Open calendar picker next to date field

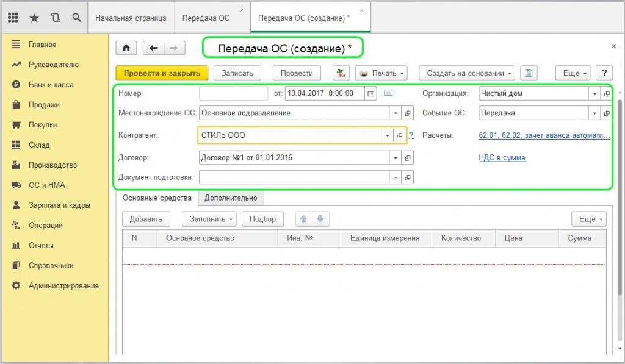pos(370,93)
